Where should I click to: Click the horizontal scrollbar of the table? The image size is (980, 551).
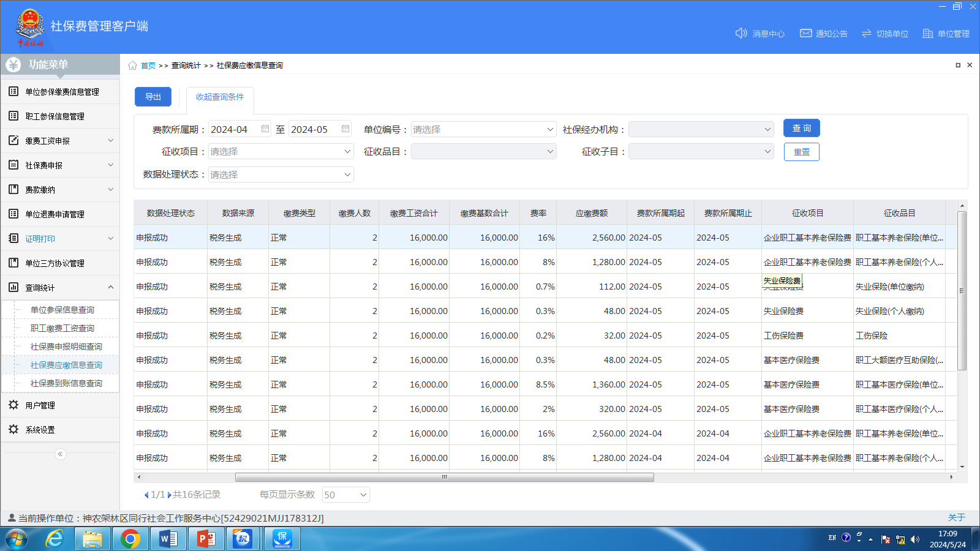coord(444,477)
